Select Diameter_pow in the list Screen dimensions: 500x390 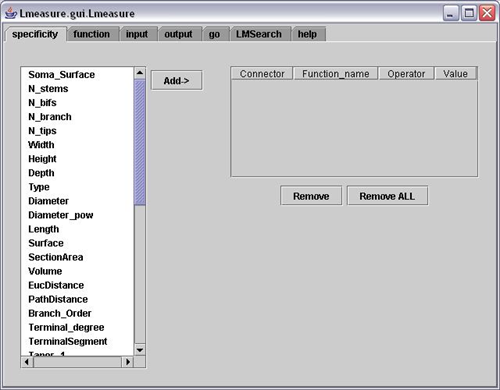tap(77, 215)
